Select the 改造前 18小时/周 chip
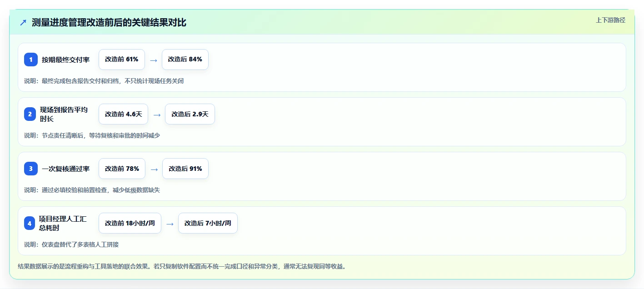Viewport: 644px width, 289px height. coord(130,223)
